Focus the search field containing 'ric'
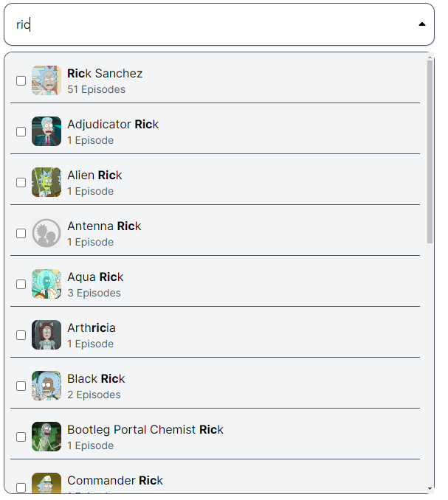Image resolution: width=448 pixels, height=500 pixels. coord(207,24)
